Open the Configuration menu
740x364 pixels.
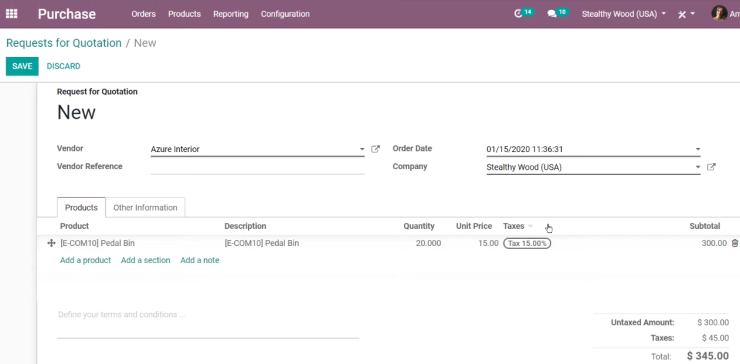coord(285,14)
